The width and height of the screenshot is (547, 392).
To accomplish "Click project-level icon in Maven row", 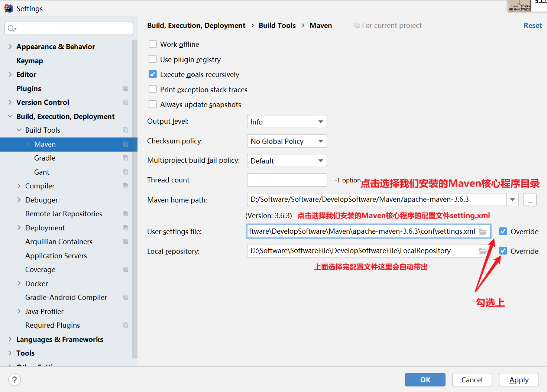I will [126, 144].
